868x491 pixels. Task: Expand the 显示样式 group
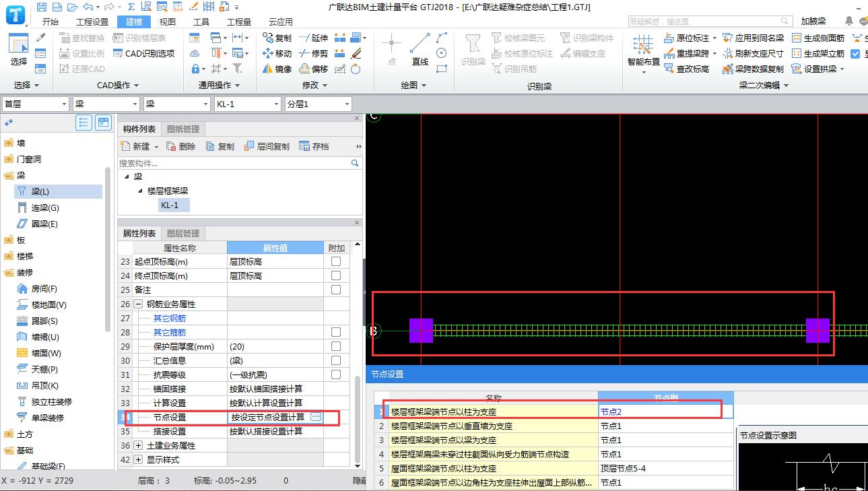[x=139, y=459]
